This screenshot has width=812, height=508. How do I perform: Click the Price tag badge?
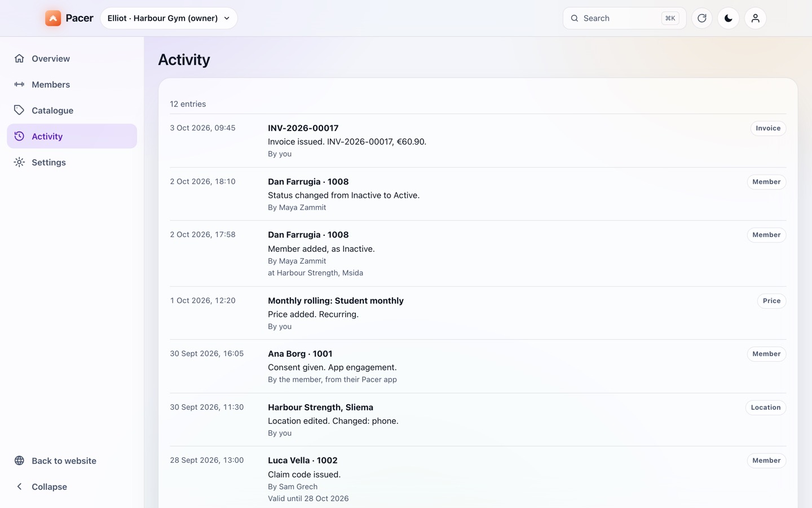pyautogui.click(x=771, y=301)
